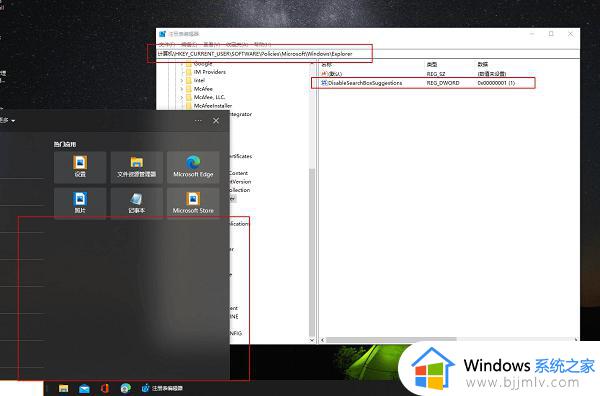
Task: Expand the Google key in the tree
Action: coord(182,64)
